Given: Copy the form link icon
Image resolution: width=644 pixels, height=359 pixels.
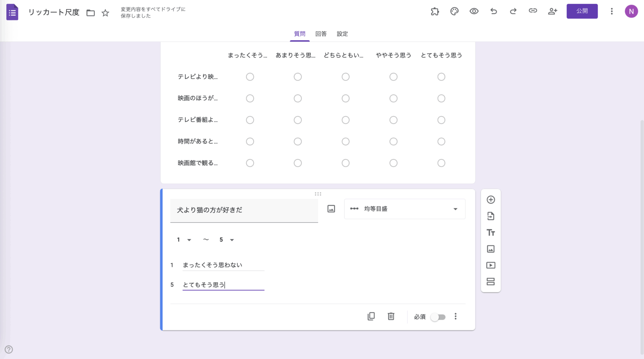Looking at the screenshot, I should 532,11.
